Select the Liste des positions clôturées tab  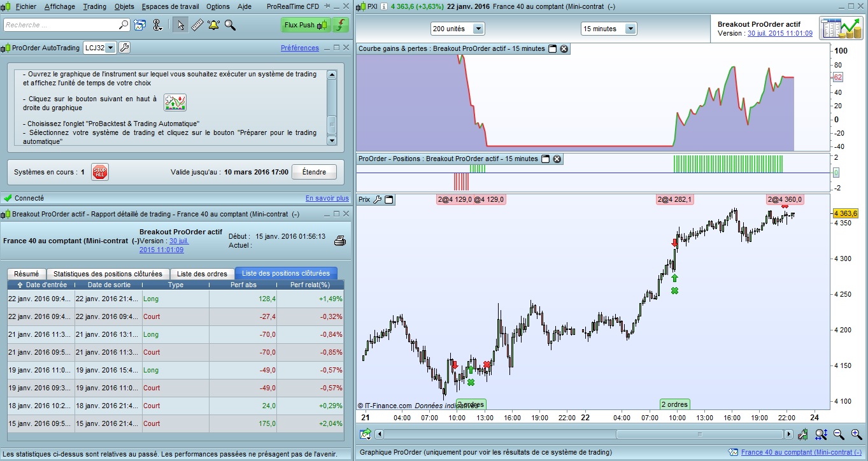[x=286, y=274]
